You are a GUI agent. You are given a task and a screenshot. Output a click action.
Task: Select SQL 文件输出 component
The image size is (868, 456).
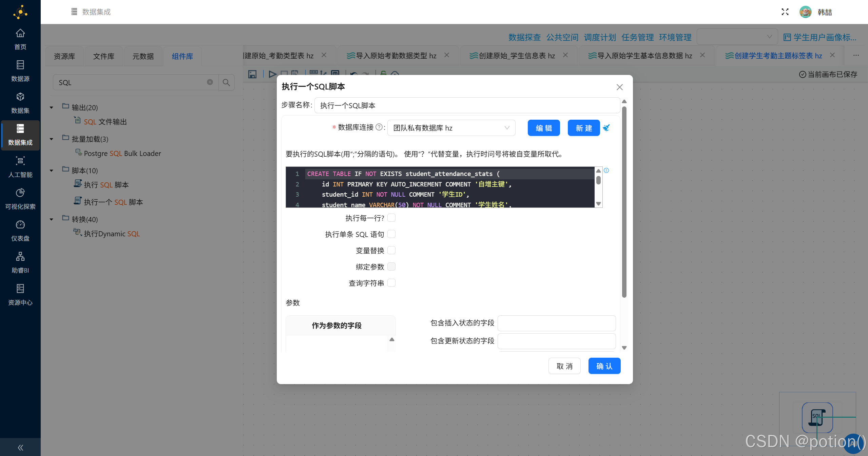tap(100, 122)
